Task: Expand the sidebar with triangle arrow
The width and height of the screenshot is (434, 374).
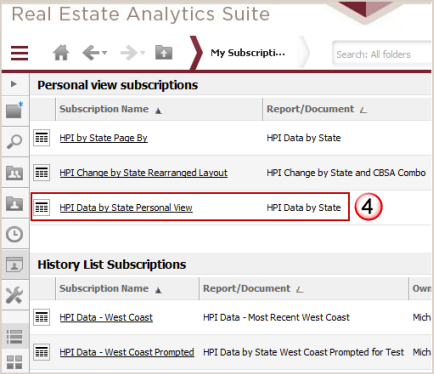Action: click(14, 84)
